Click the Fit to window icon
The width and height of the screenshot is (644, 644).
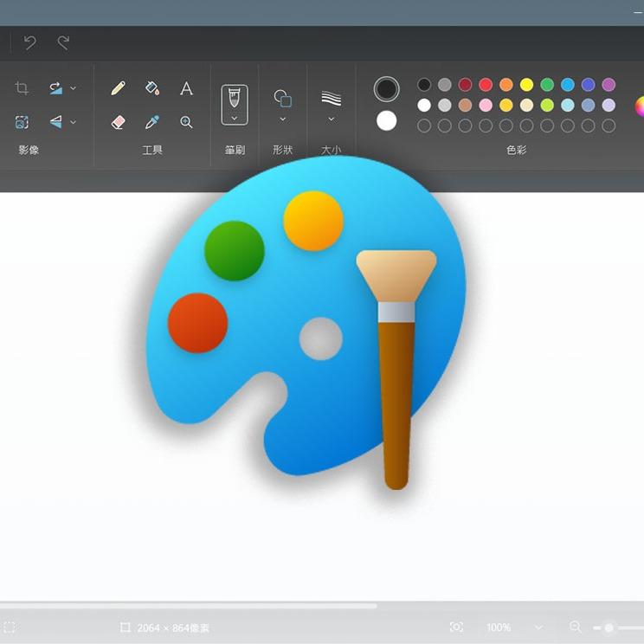coord(456,628)
